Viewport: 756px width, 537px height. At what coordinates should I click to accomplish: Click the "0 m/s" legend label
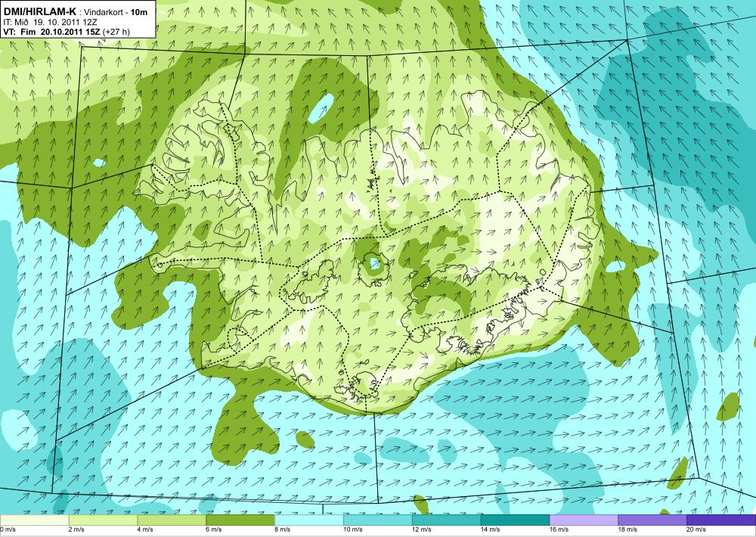8,529
